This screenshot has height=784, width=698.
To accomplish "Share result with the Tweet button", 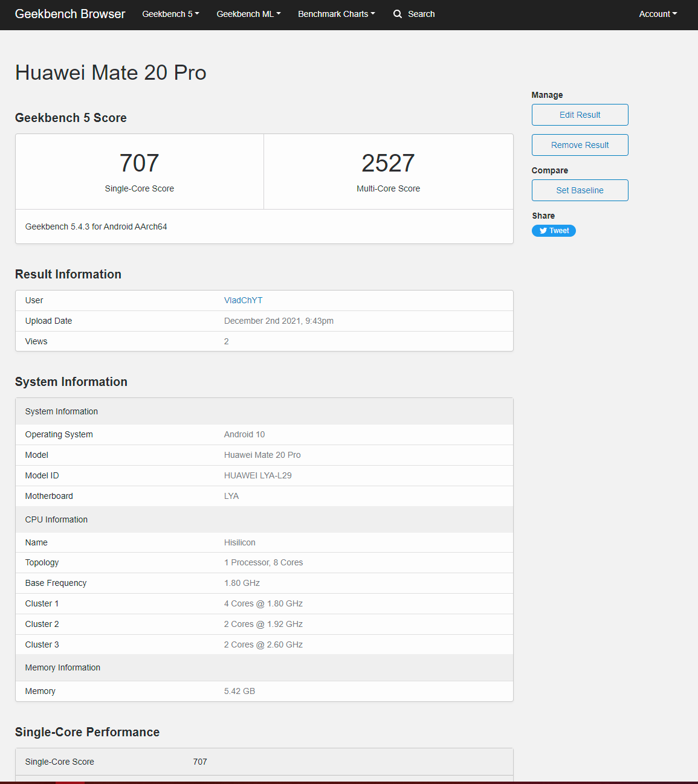I will 554,231.
